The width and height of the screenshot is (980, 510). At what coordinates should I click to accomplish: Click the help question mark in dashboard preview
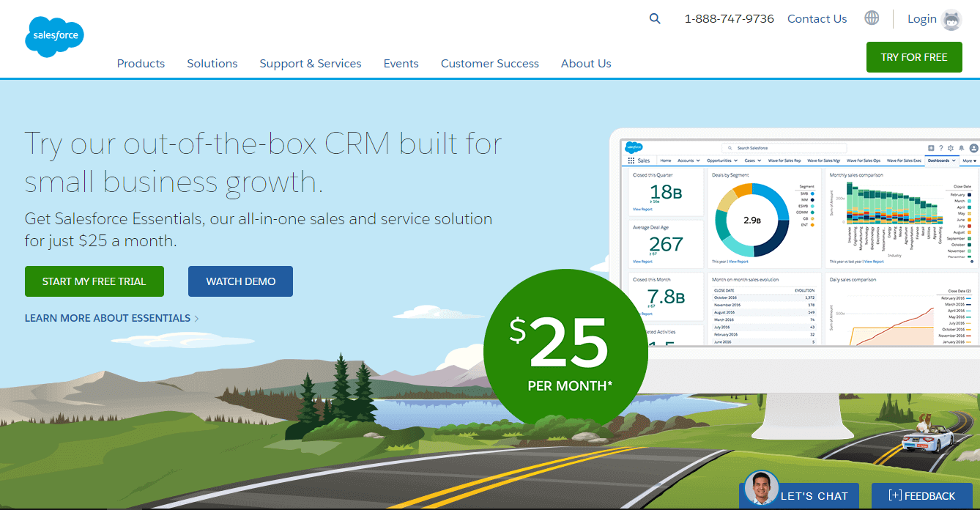[x=941, y=148]
